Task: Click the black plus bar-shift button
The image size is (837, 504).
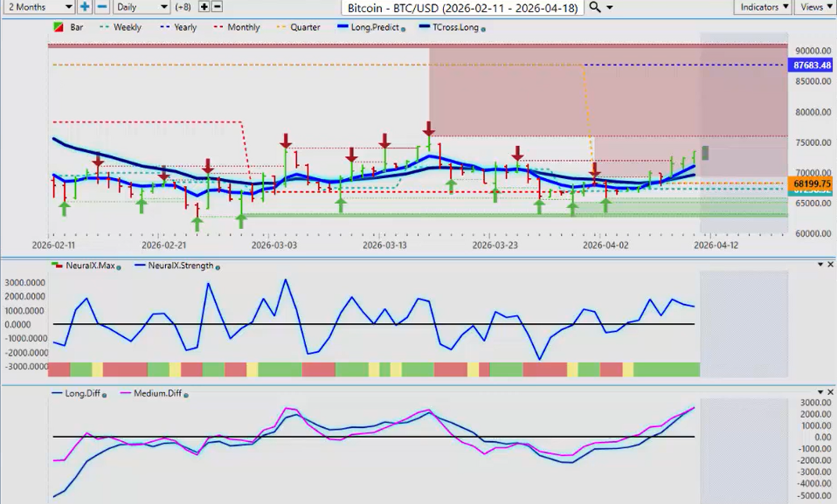Action: [204, 7]
